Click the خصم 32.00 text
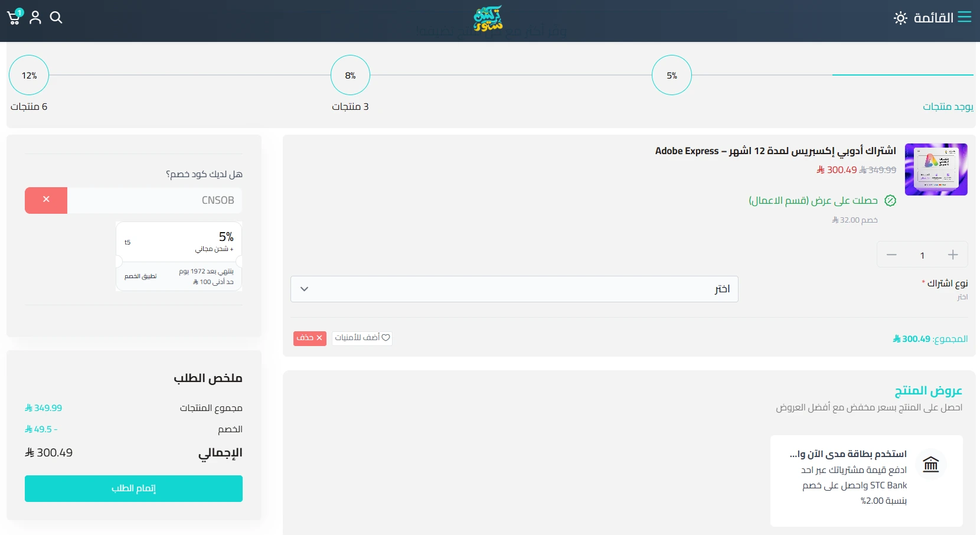This screenshot has height=535, width=980. coord(855,220)
